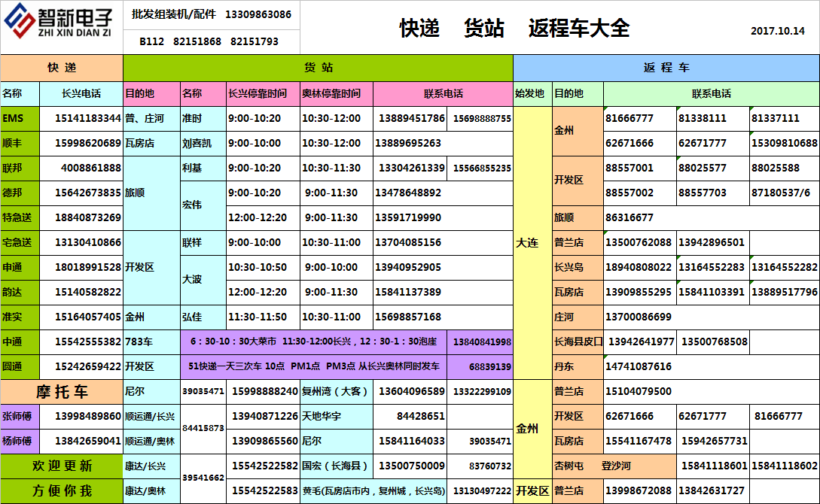Click contact number 13889451786

click(x=411, y=118)
